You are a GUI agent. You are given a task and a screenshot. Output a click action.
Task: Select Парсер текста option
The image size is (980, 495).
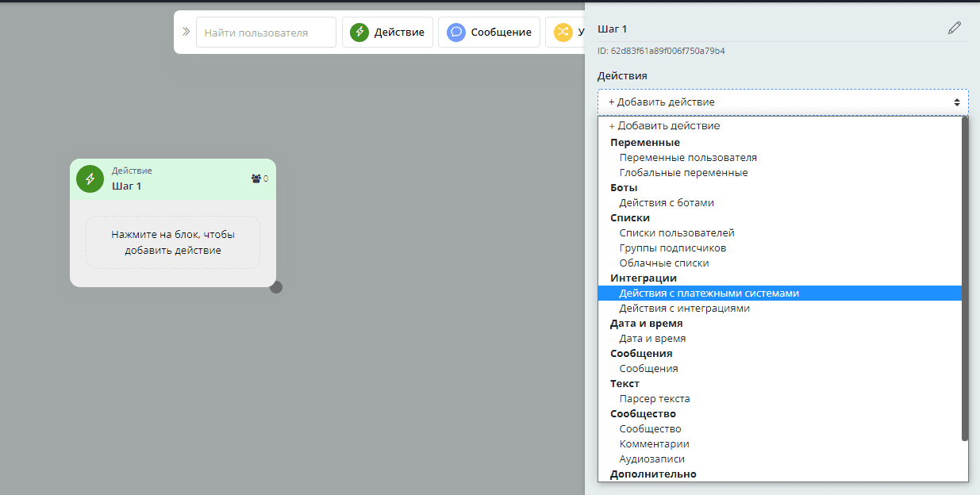pos(655,399)
